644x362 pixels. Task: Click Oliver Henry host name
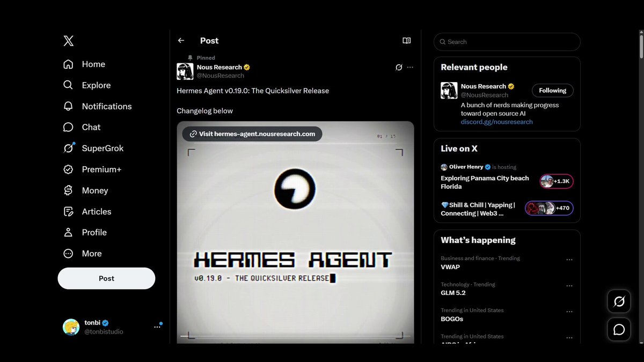click(466, 167)
